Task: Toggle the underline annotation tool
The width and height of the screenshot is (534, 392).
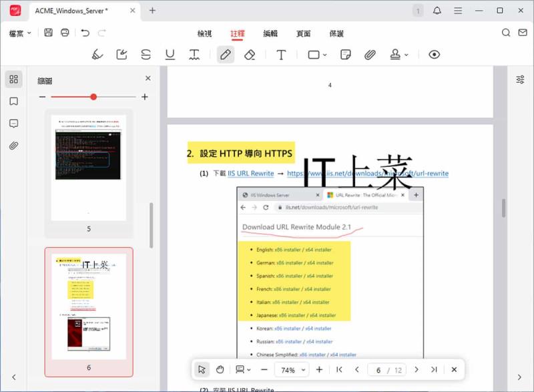Action: [x=170, y=54]
